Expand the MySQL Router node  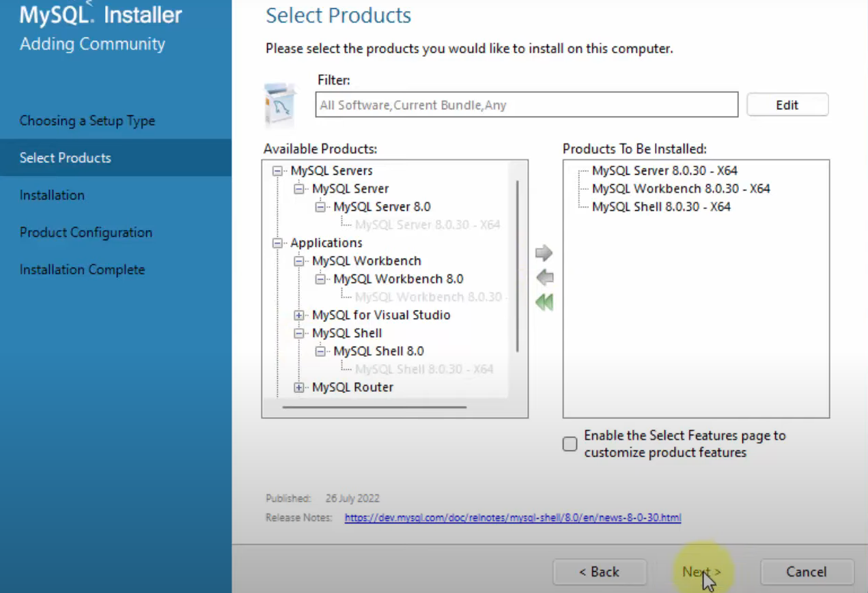click(299, 388)
